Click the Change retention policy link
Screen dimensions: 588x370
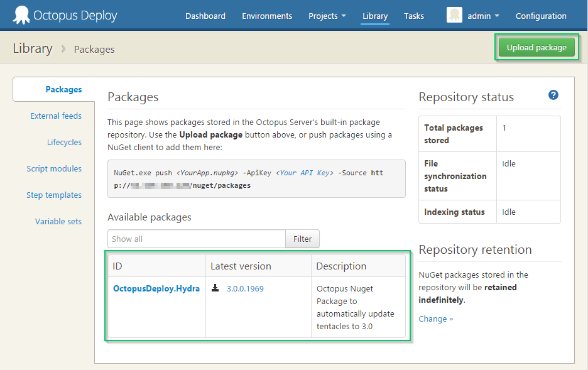435,318
